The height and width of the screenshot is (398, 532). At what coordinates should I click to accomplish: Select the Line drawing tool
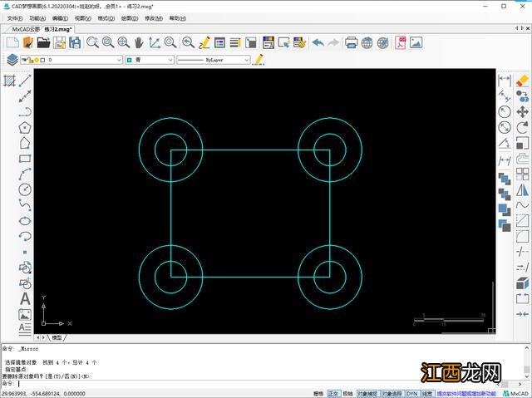point(25,81)
